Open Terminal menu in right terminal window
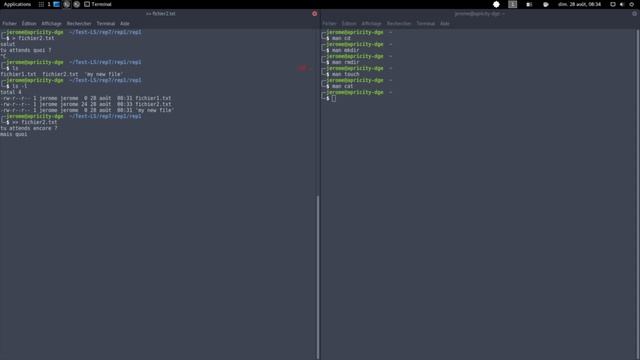Image resolution: width=640 pixels, height=360 pixels. point(426,24)
